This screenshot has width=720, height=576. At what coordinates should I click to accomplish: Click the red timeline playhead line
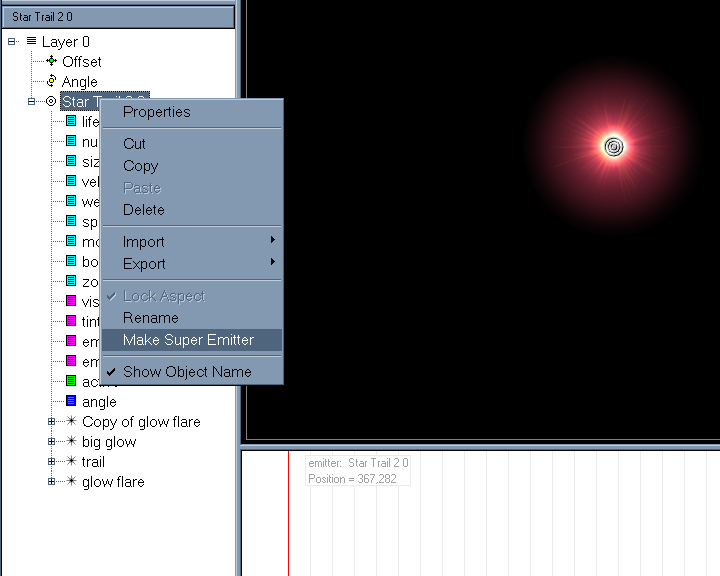pos(288,510)
